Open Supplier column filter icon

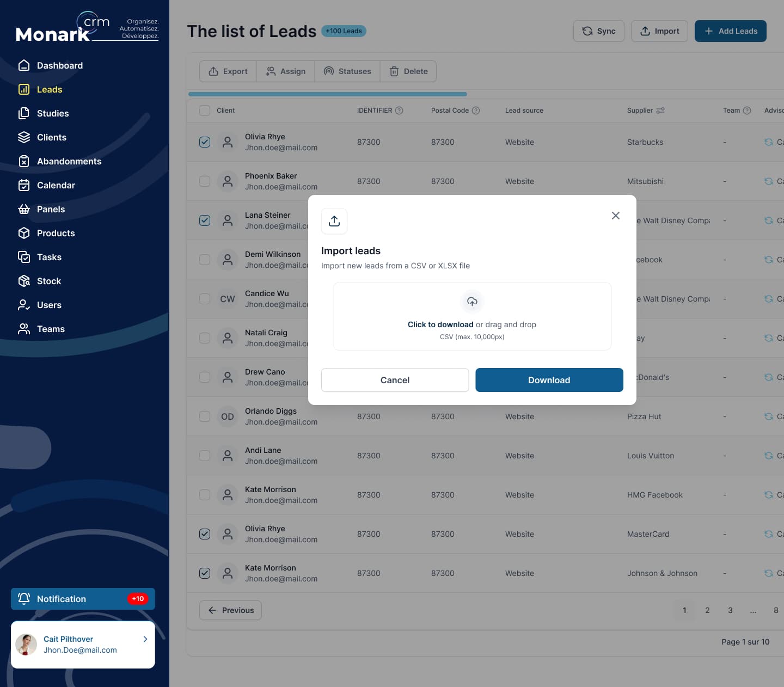click(660, 111)
